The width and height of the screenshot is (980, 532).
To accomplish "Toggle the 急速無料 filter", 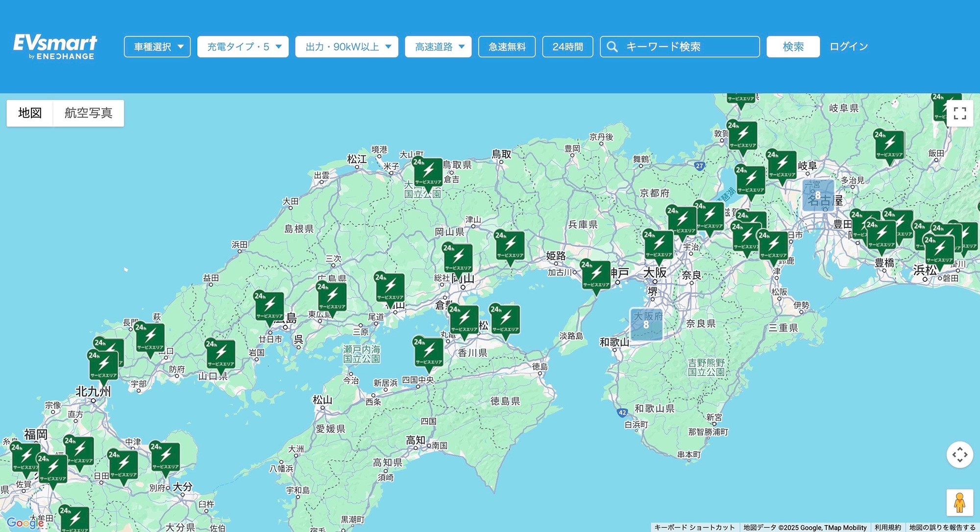I will click(507, 47).
